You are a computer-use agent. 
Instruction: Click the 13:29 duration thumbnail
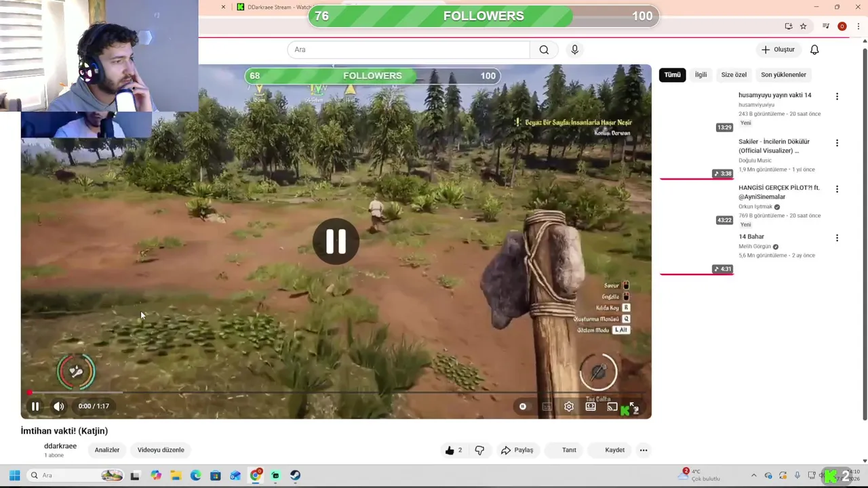(696, 111)
